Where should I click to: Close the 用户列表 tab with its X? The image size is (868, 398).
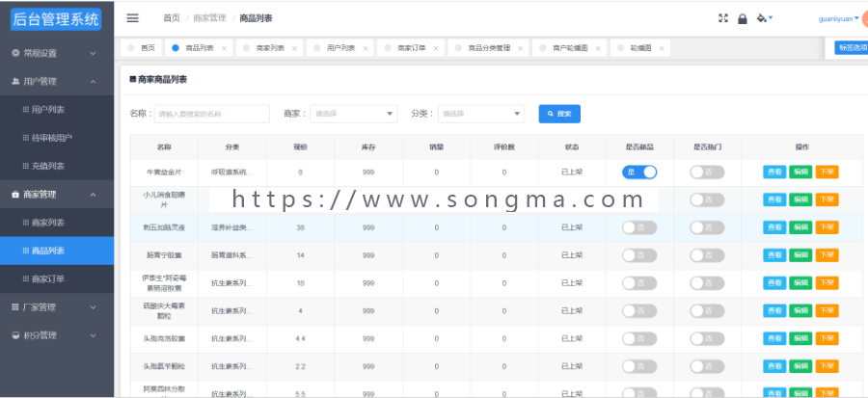pyautogui.click(x=366, y=48)
